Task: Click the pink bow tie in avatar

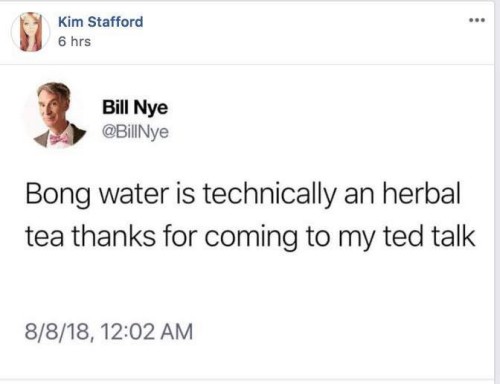Action: tap(59, 138)
